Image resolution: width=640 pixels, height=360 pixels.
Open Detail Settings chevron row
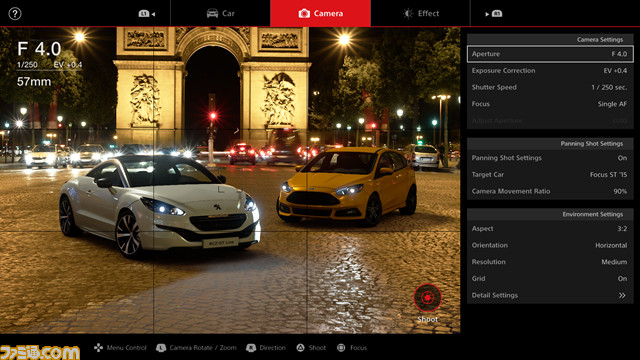[x=550, y=296]
